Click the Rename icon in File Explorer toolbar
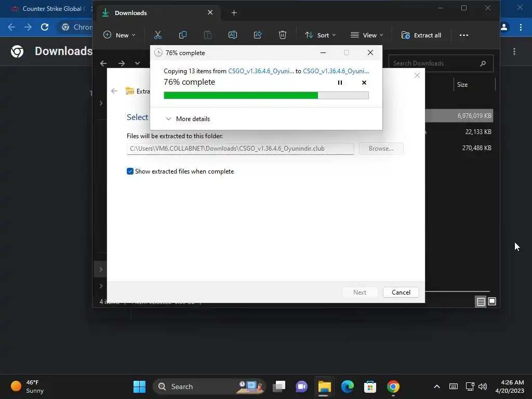The height and width of the screenshot is (399, 532). (x=233, y=35)
